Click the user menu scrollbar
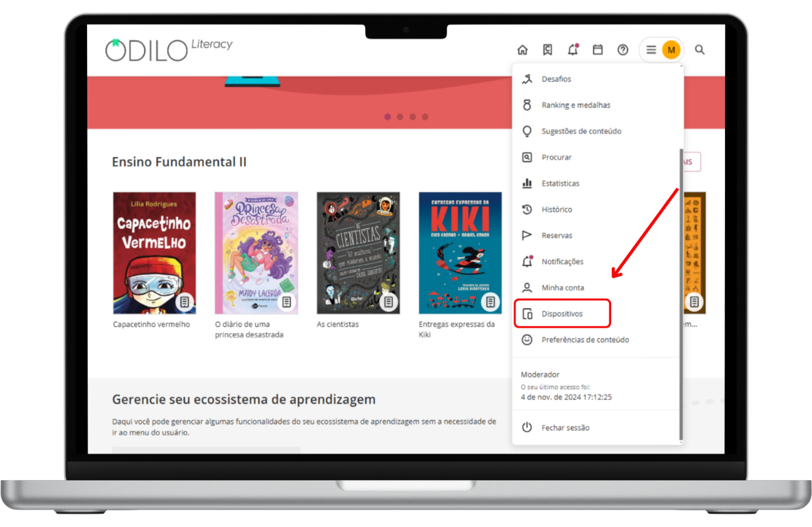Viewport: 812px width, 527px height. (x=681, y=294)
